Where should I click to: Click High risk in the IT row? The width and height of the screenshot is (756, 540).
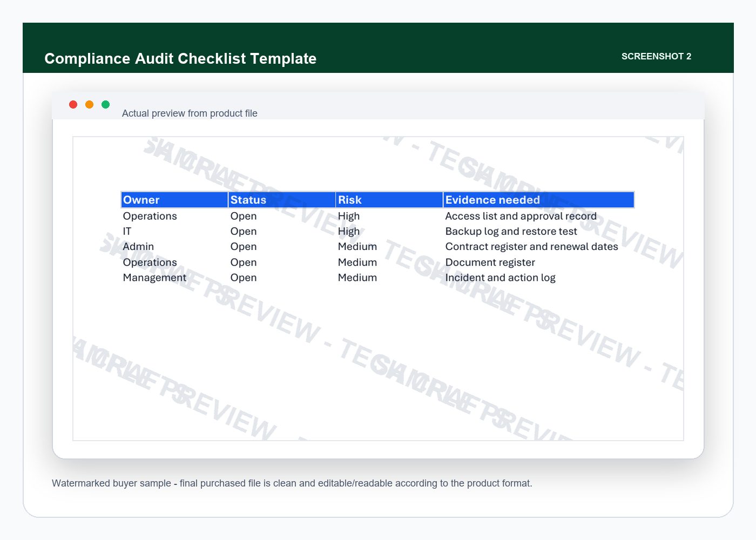[349, 231]
